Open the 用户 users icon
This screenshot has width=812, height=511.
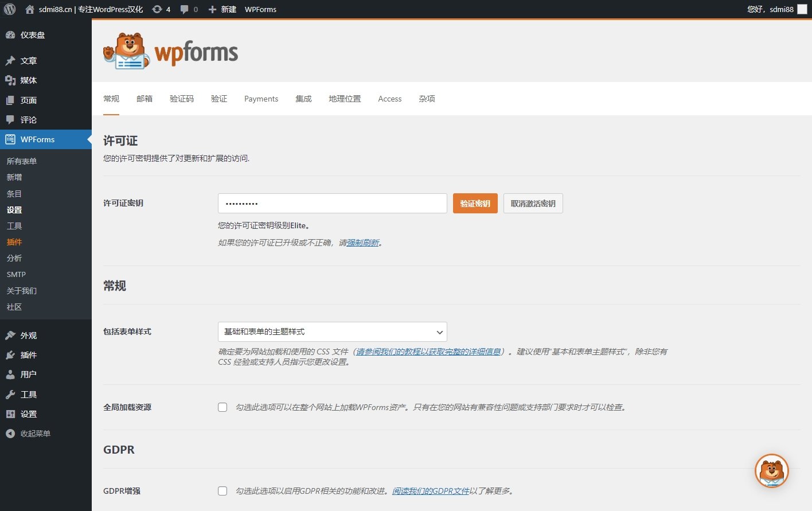pyautogui.click(x=10, y=374)
